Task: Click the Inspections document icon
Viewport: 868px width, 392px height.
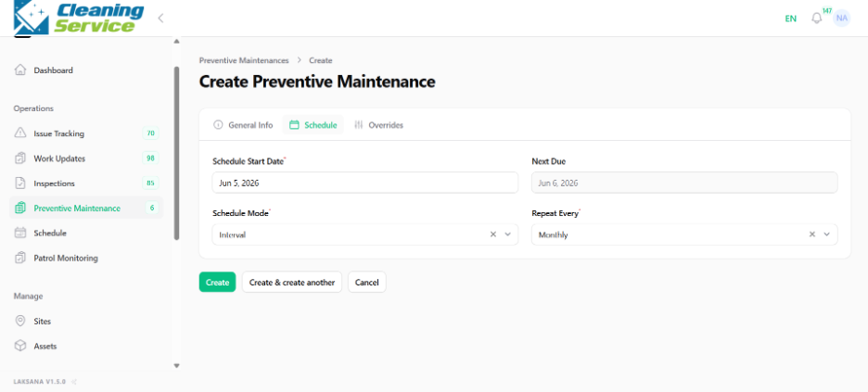Action: click(x=20, y=183)
